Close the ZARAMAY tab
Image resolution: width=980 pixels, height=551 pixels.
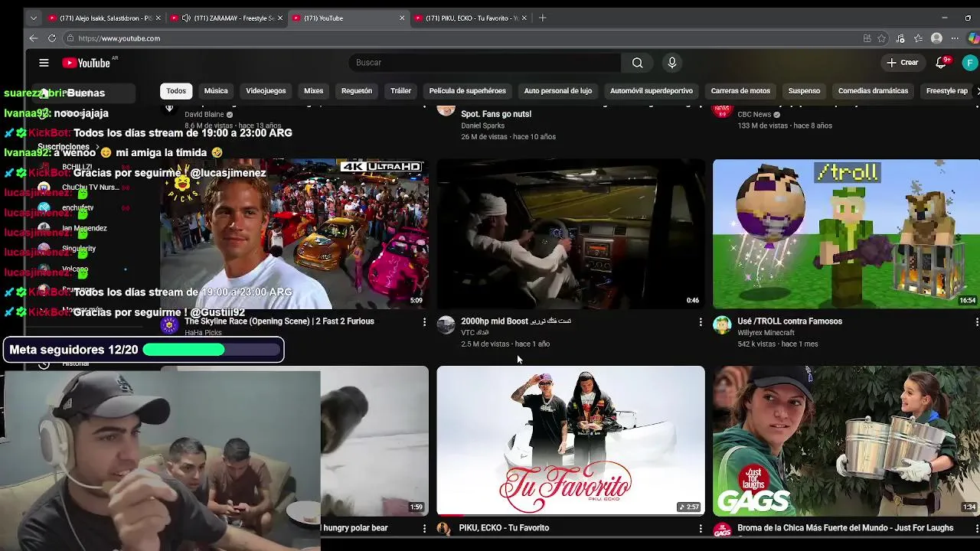pos(280,18)
